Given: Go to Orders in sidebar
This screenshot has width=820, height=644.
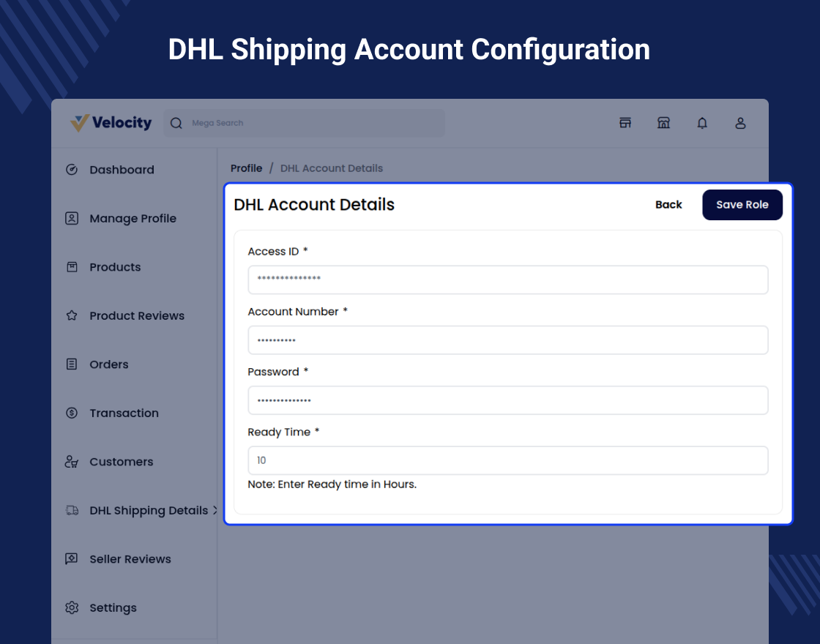Looking at the screenshot, I should (108, 364).
